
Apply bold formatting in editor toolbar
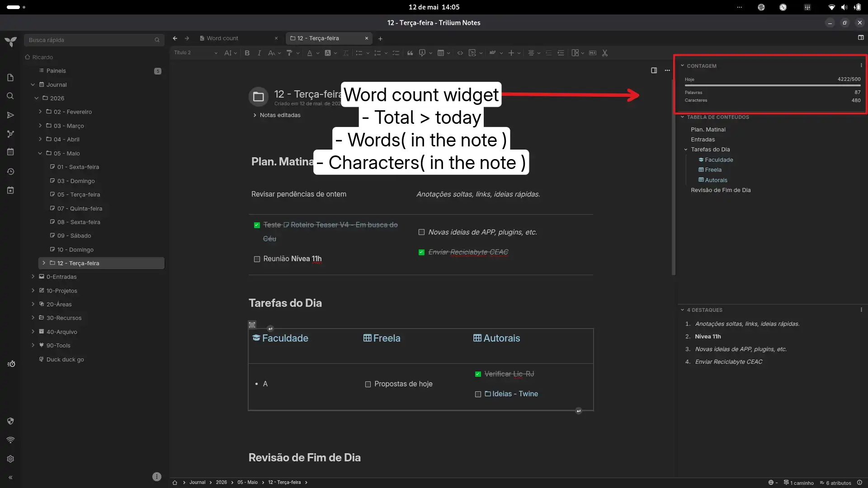(x=247, y=53)
